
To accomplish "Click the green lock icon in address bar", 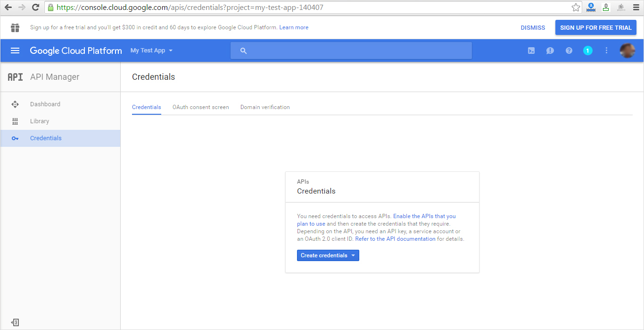I will [x=50, y=8].
